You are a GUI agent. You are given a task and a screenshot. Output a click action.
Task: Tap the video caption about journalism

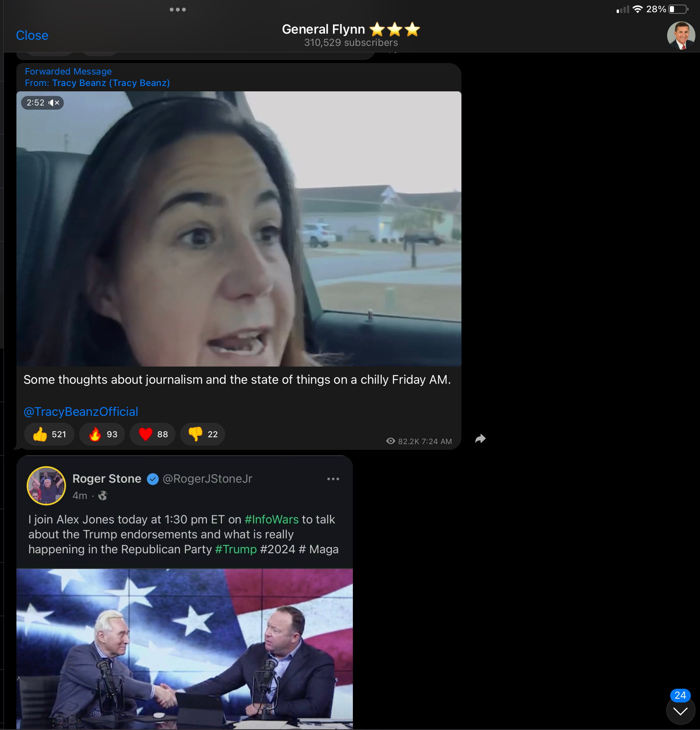[x=237, y=380]
